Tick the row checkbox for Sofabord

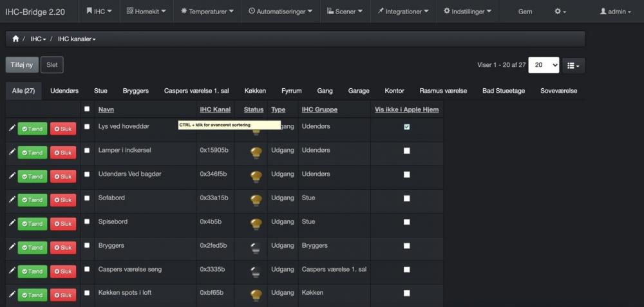coord(87,198)
